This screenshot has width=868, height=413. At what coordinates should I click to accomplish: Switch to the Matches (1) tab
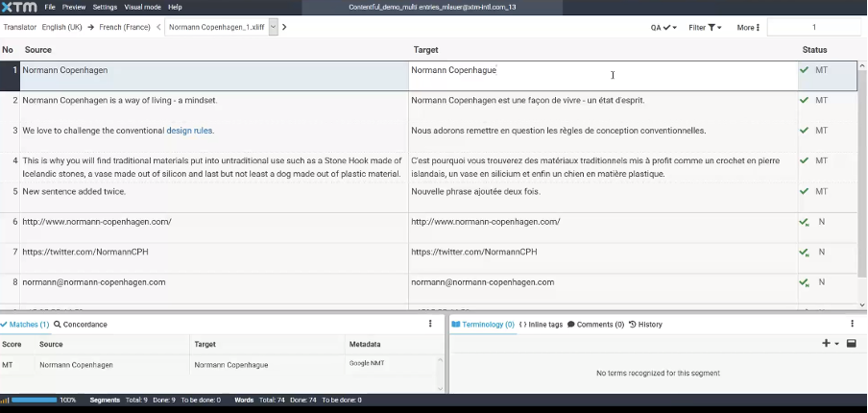tap(26, 325)
